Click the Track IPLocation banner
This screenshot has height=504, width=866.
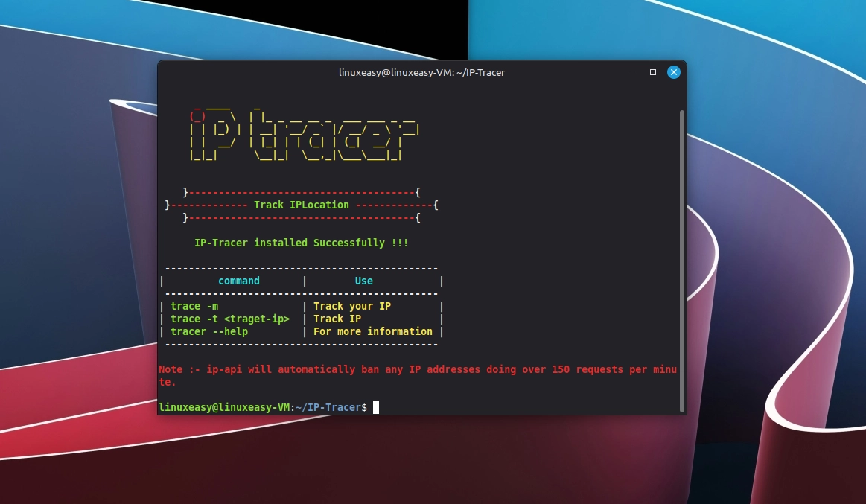pos(301,205)
